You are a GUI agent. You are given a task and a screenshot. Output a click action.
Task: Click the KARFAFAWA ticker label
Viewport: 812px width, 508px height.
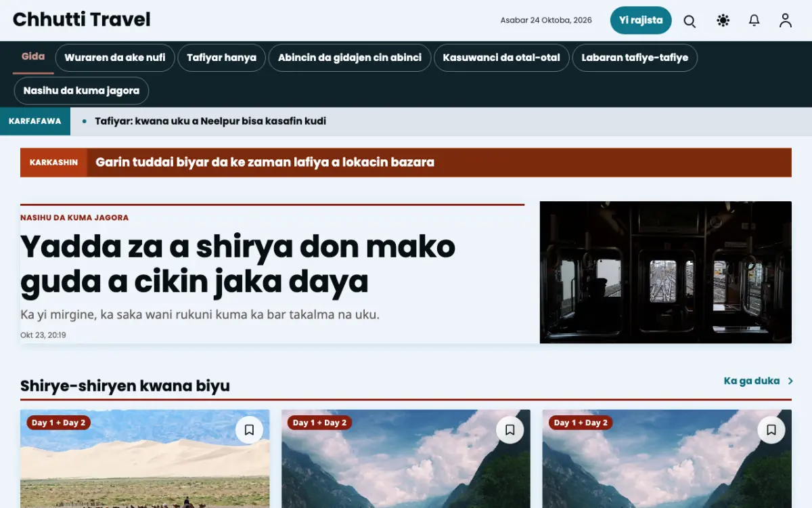[x=35, y=121]
